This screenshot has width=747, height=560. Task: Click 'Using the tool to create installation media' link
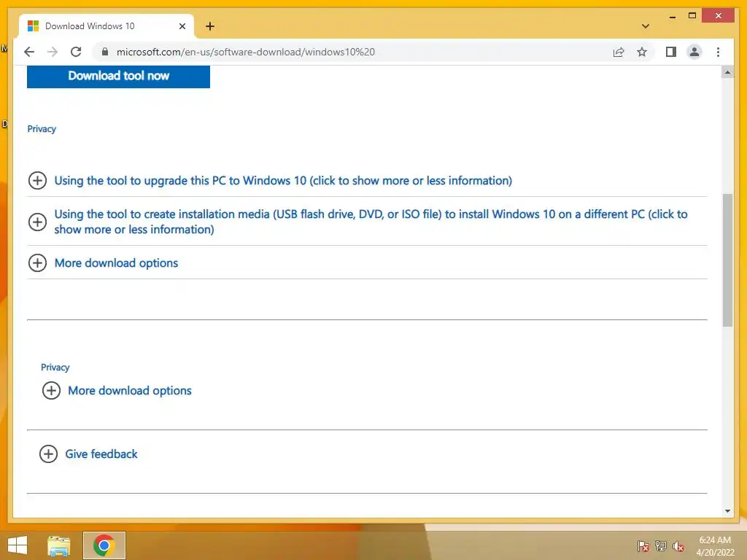point(371,222)
